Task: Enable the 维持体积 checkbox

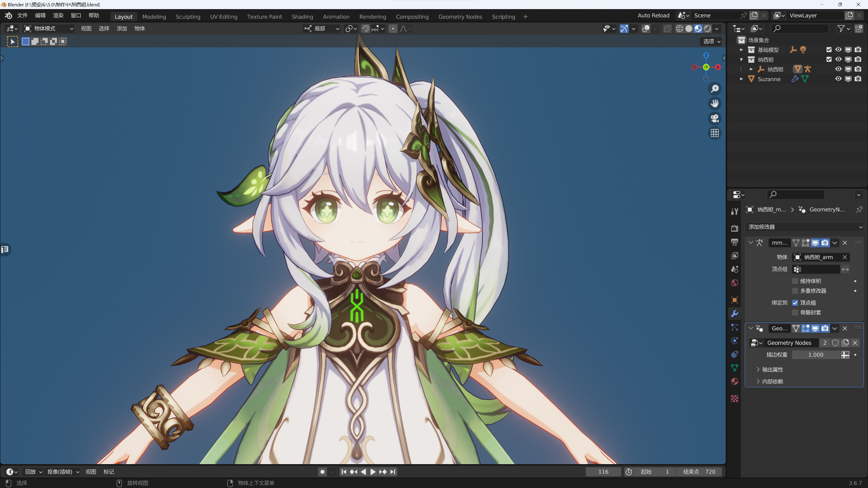Action: tap(795, 281)
